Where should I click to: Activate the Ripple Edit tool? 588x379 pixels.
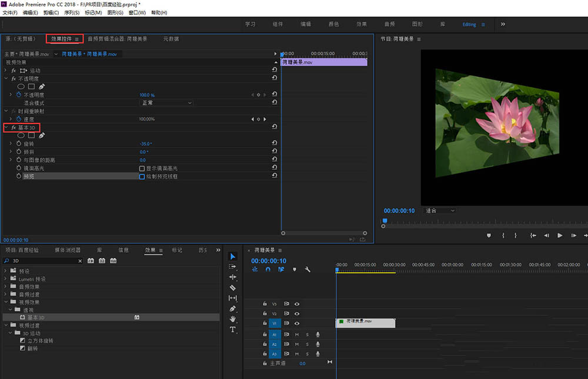(x=232, y=277)
